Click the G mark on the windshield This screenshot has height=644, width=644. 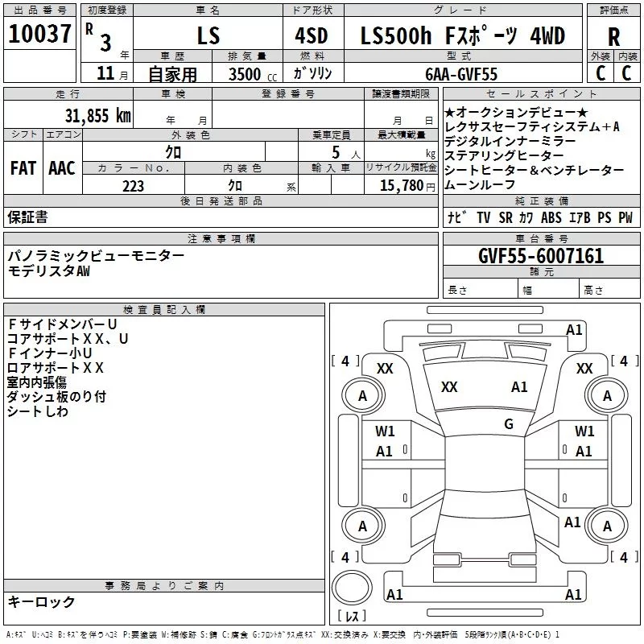pyautogui.click(x=508, y=424)
